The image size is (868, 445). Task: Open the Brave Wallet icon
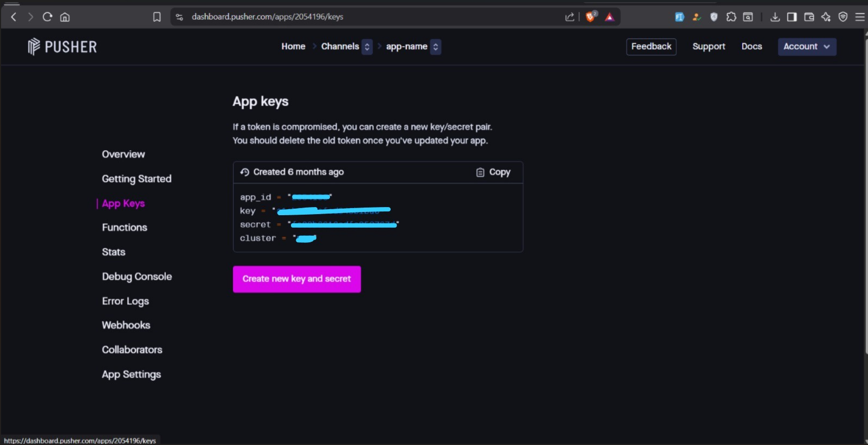809,17
